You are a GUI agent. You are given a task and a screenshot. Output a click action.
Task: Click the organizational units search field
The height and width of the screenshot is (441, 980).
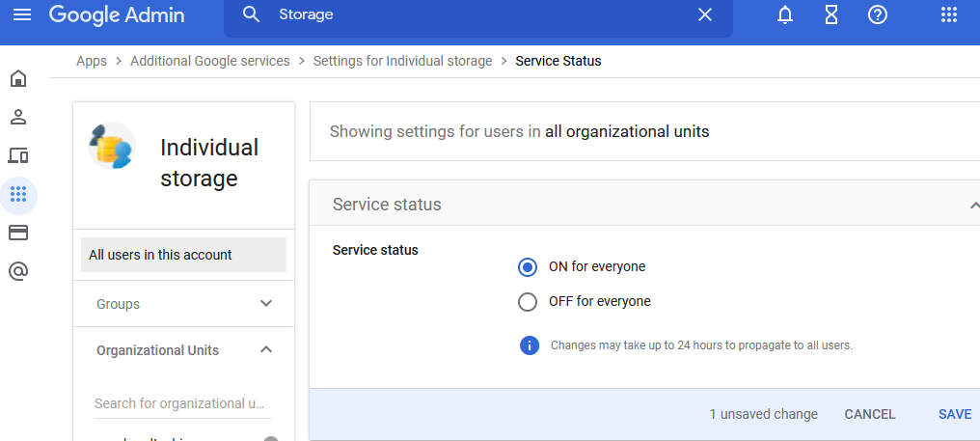pos(182,403)
